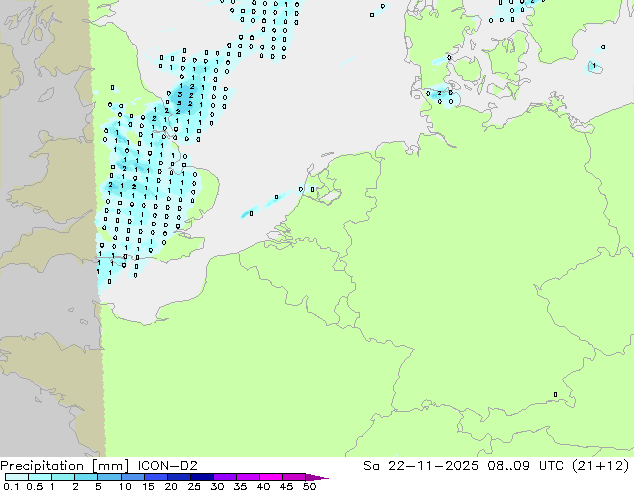This screenshot has width=634, height=490.
Task: Click the legend swatch between 0.5 and 1
Action: (40, 477)
